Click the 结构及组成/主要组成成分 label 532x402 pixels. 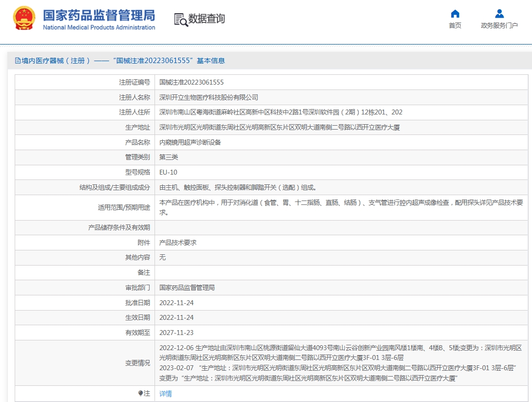pyautogui.click(x=115, y=188)
